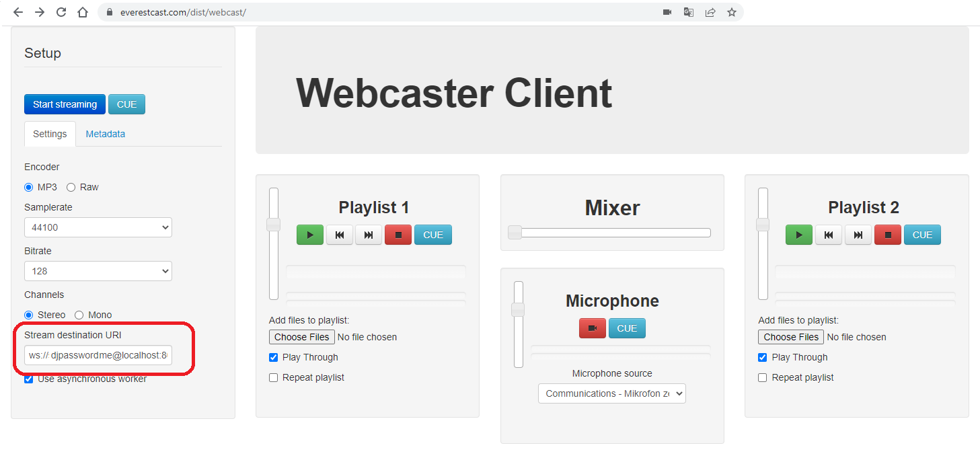Choose Files for Playlist 2
Screen dimensions: 980x458
[791, 337]
